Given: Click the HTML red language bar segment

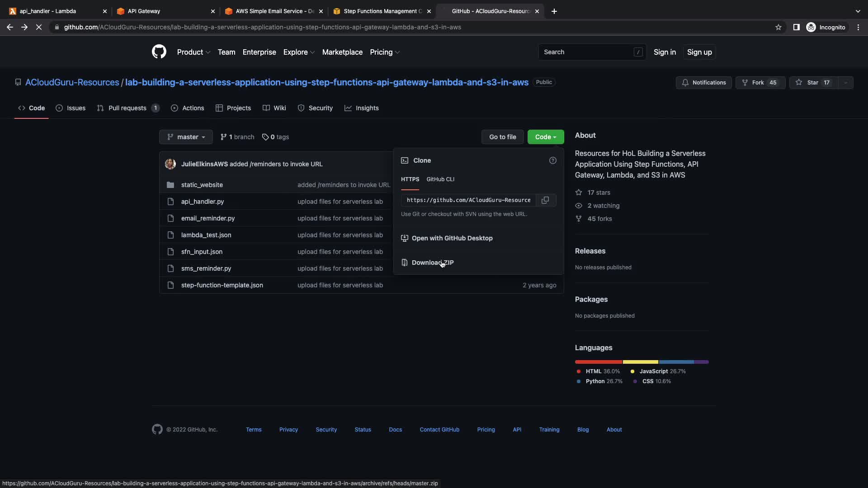Looking at the screenshot, I should click(x=599, y=362).
